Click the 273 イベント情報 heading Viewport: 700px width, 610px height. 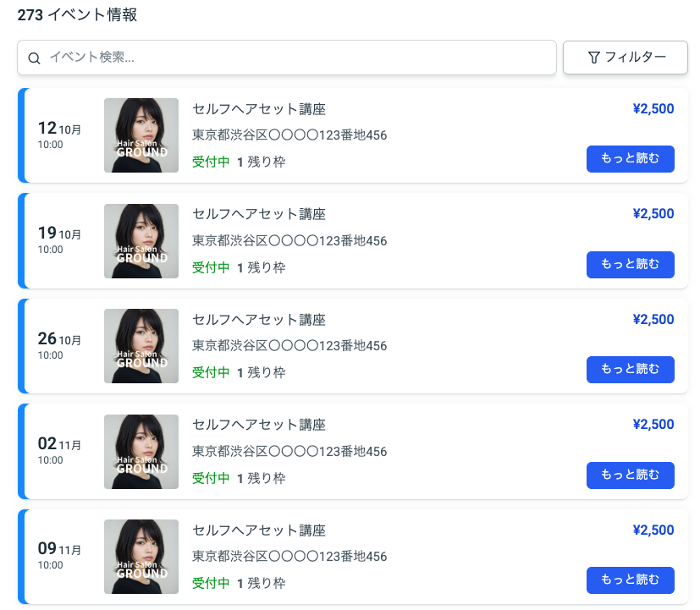(x=77, y=15)
